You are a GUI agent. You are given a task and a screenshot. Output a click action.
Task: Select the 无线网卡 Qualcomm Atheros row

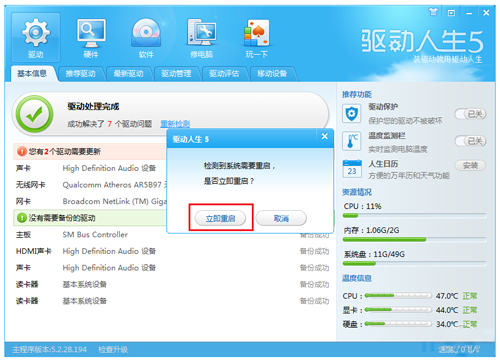90,185
